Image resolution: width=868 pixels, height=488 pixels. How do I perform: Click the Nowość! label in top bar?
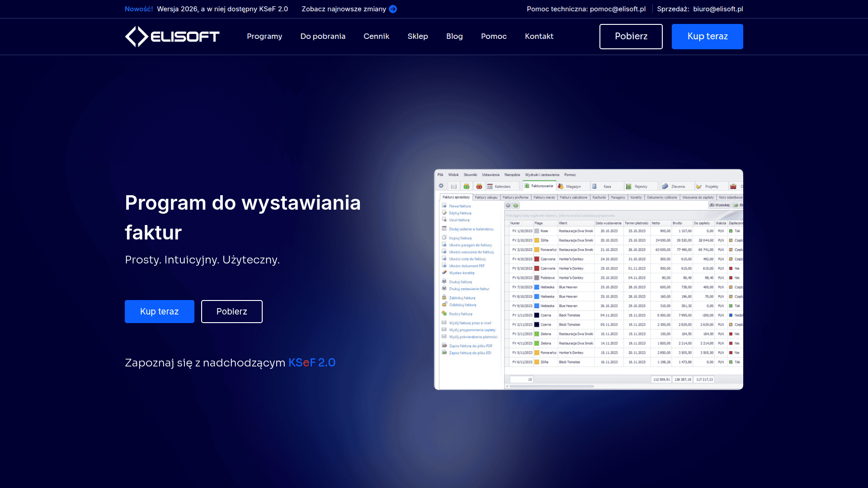(x=139, y=9)
